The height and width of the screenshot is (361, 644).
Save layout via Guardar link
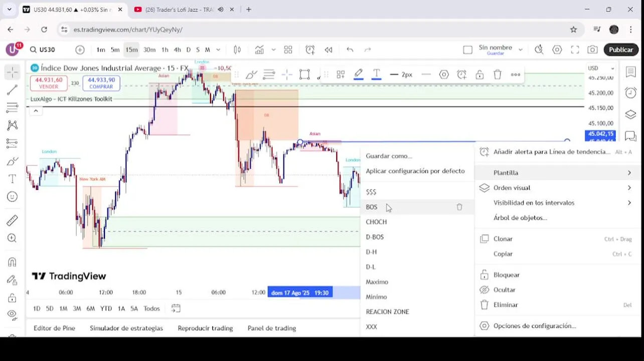(496, 53)
